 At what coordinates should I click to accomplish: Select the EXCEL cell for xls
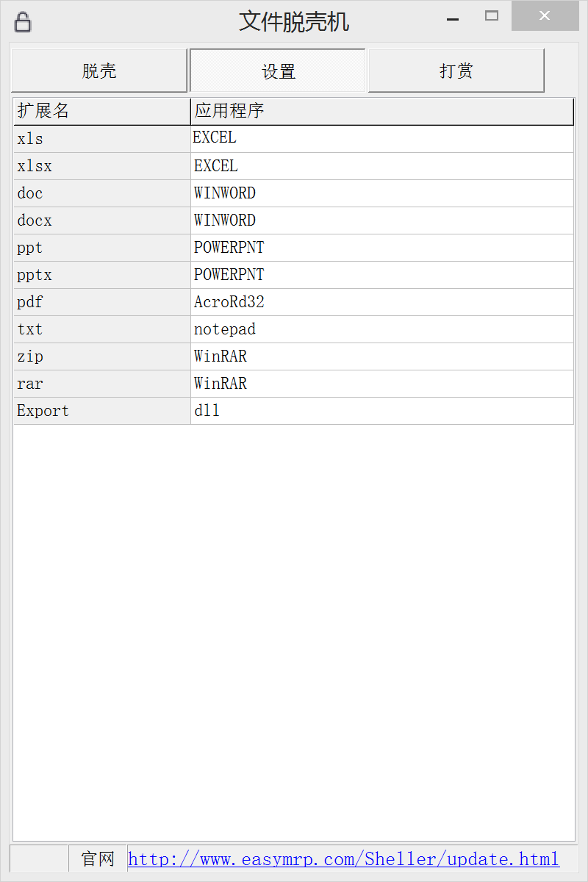pyautogui.click(x=382, y=139)
